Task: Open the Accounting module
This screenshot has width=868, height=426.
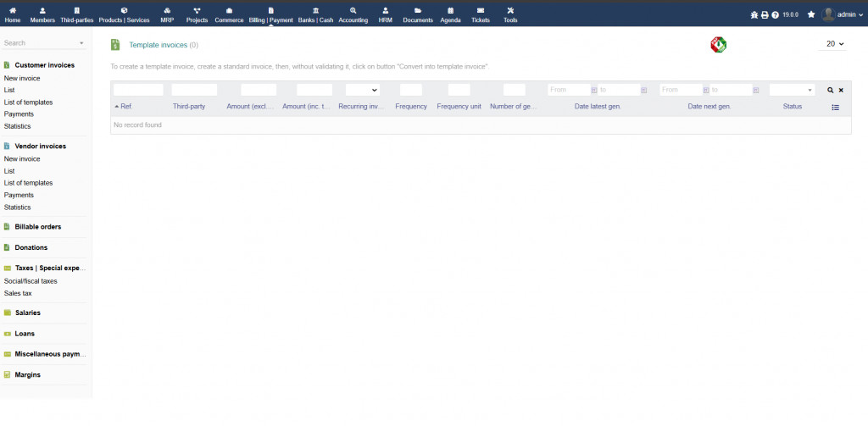Action: click(353, 15)
